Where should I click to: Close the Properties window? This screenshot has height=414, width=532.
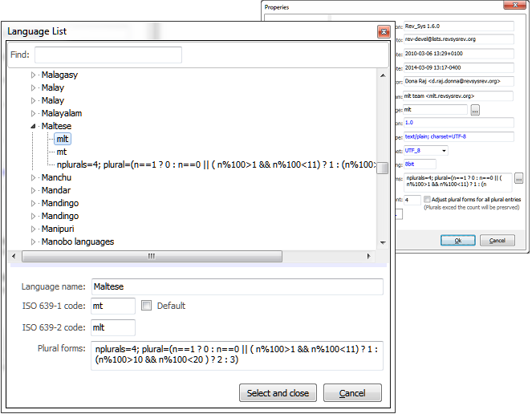514,5
